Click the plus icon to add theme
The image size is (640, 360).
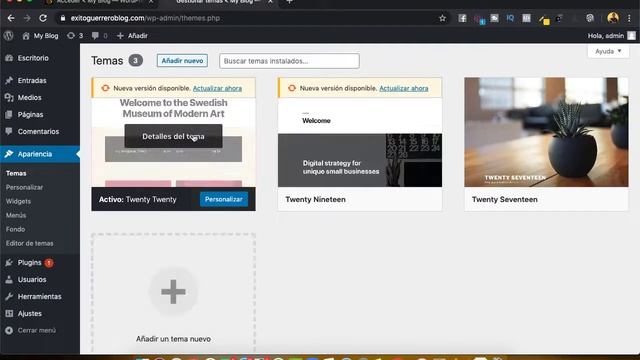click(x=173, y=292)
